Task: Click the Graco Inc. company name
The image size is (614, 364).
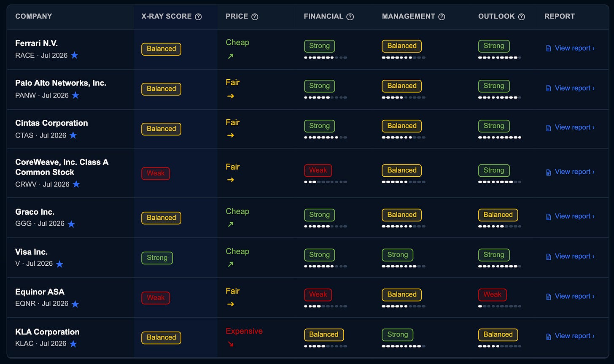Action: point(35,212)
